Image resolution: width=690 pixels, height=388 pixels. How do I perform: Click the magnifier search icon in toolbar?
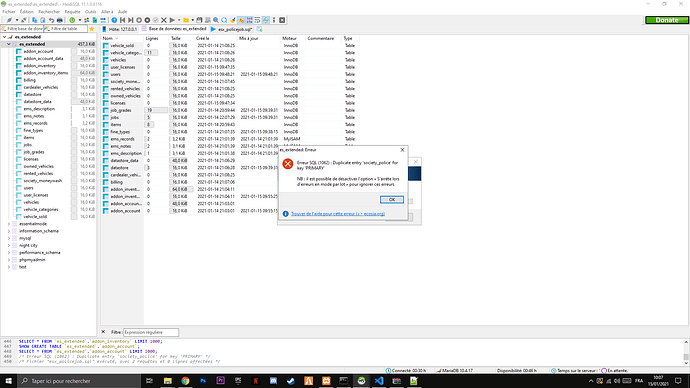(x=216, y=20)
